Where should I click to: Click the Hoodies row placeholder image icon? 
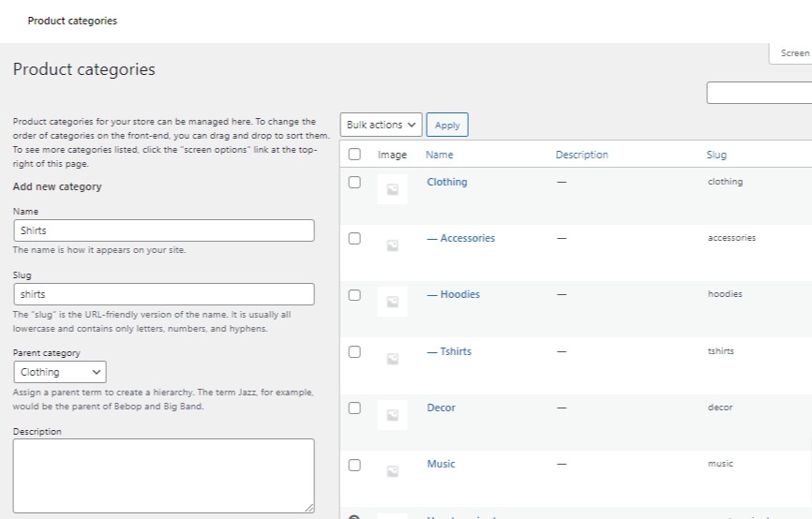click(392, 302)
